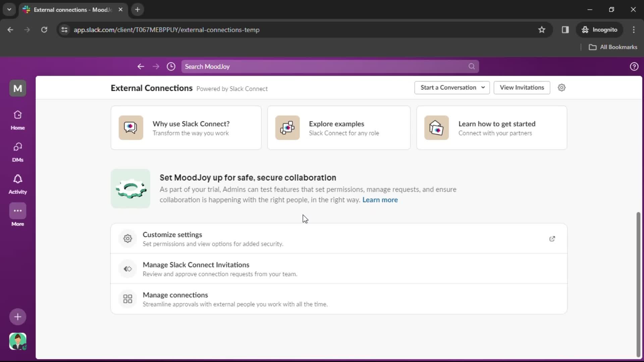Open External Connections settings gear icon
This screenshot has height=362, width=644.
561,87
